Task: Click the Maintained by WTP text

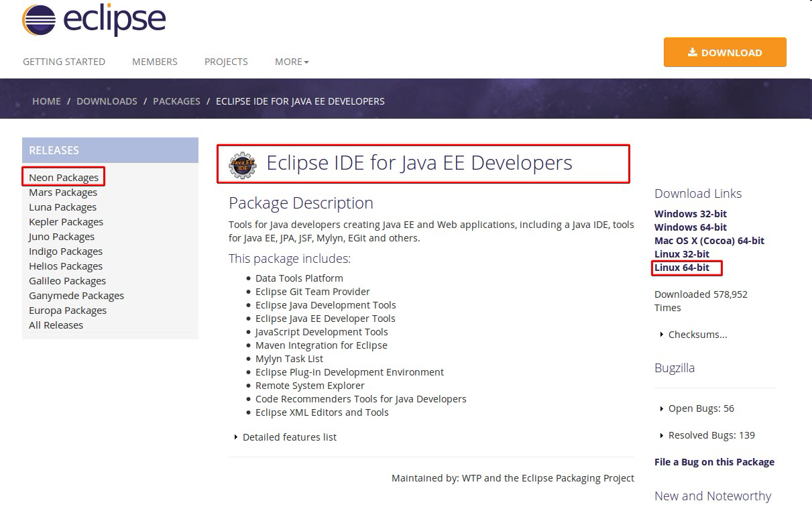Action: pos(513,478)
